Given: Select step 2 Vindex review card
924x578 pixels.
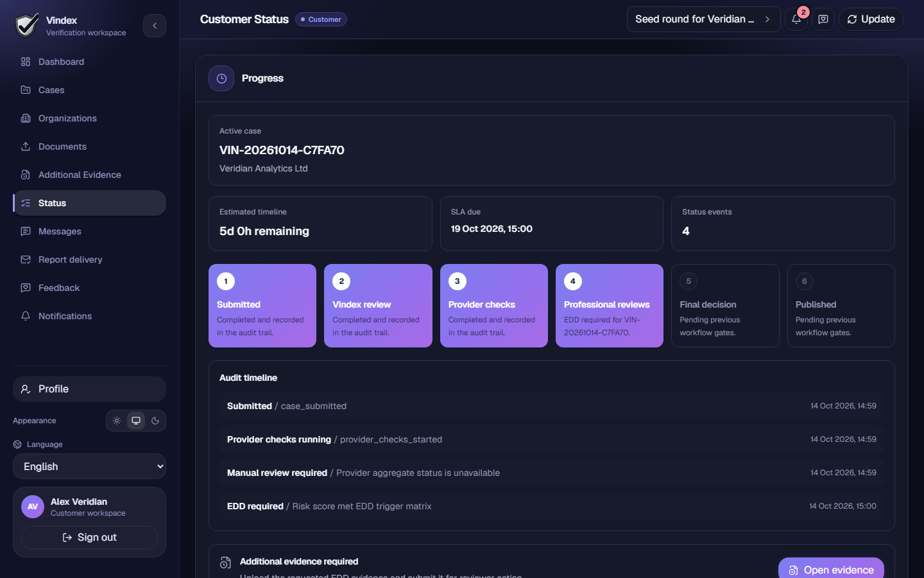Looking at the screenshot, I should point(378,306).
